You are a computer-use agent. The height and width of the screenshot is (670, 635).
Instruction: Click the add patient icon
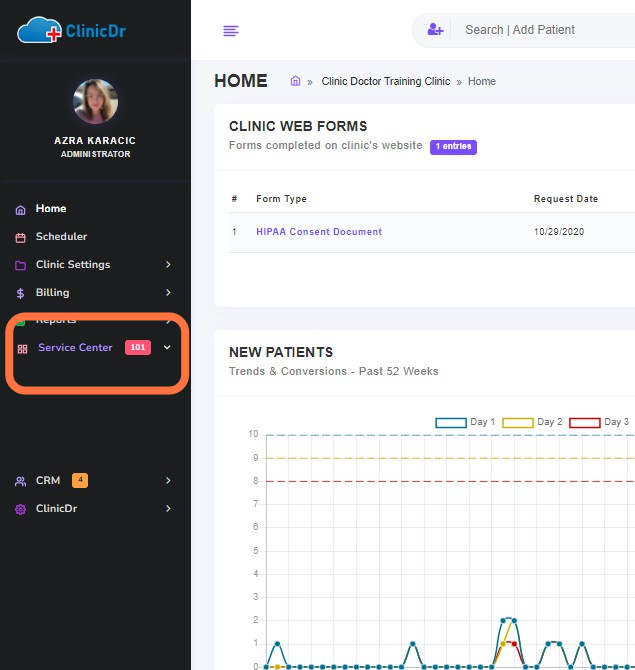click(x=435, y=29)
